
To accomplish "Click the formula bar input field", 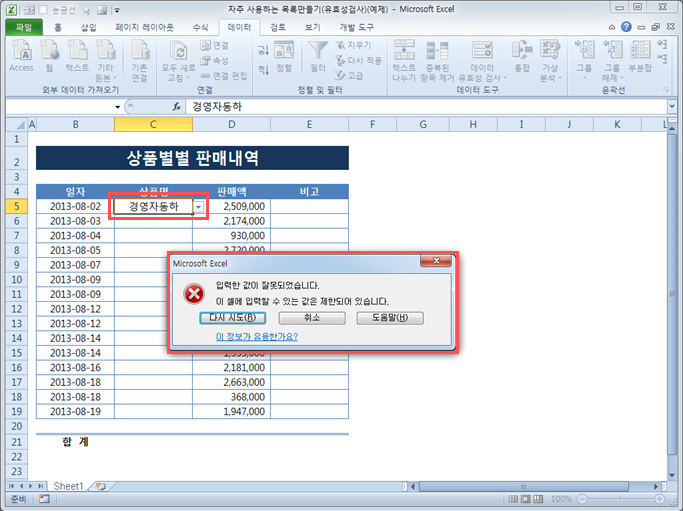I will (426, 107).
